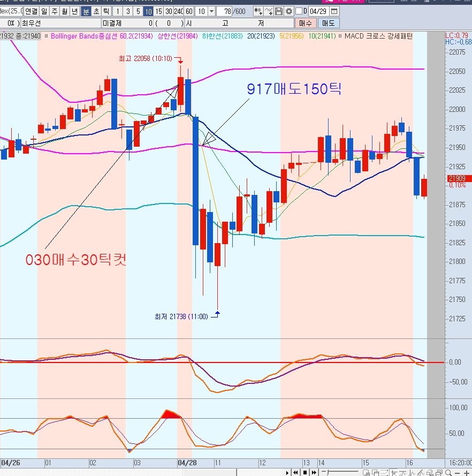Select the 분 (minute) period toggle
This screenshot has height=476, width=472.
click(x=86, y=11)
